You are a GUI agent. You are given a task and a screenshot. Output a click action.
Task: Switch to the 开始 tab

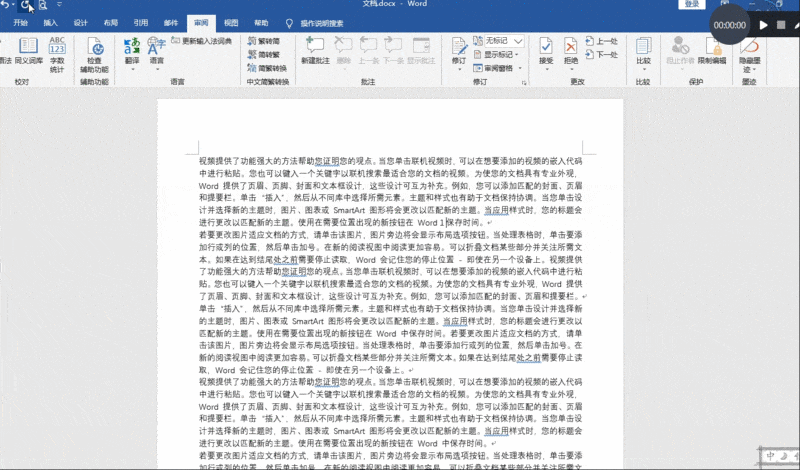[x=20, y=23]
